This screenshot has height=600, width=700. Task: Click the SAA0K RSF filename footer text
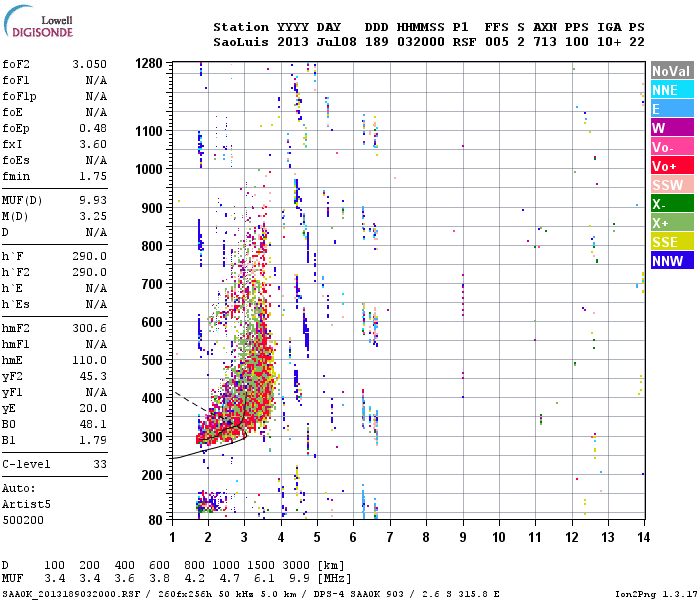(71, 594)
